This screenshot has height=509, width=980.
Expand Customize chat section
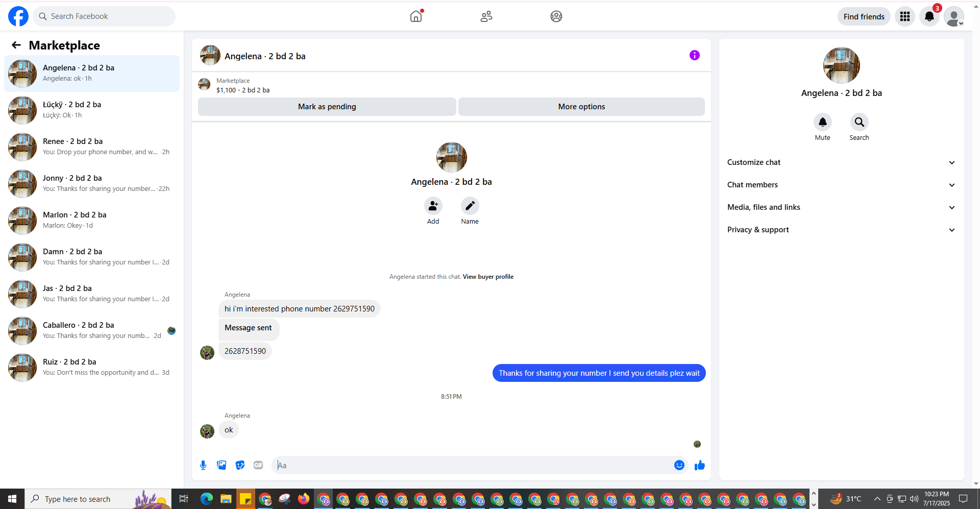(842, 162)
